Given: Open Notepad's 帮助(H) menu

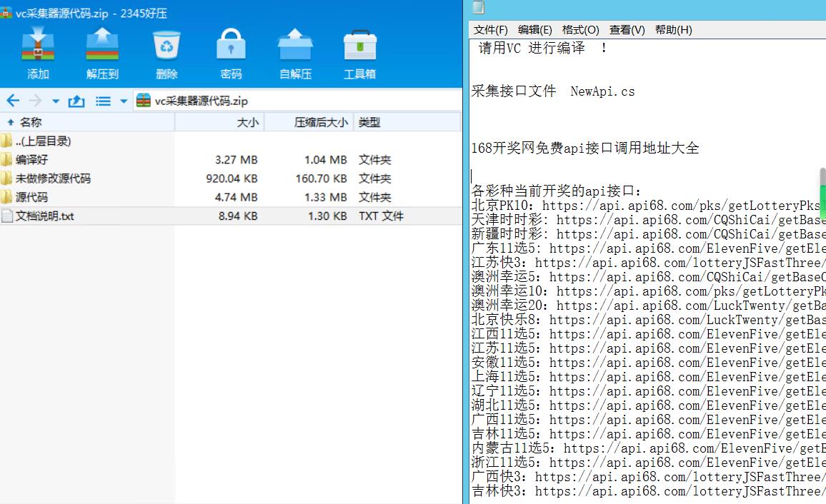Looking at the screenshot, I should pos(673,30).
